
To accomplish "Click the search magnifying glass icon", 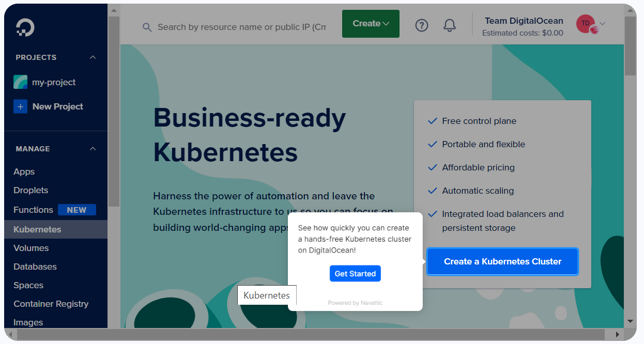I will 147,27.
